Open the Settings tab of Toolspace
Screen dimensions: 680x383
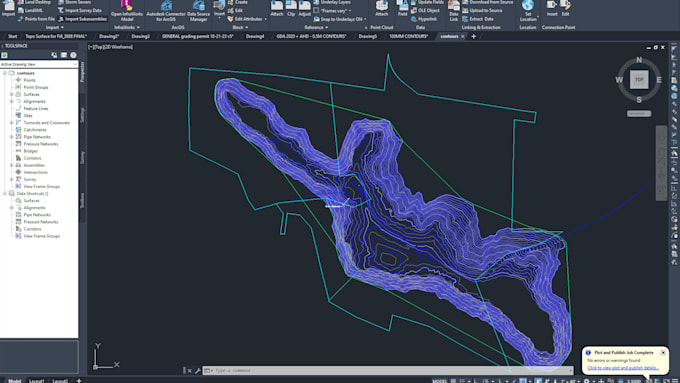[x=82, y=115]
